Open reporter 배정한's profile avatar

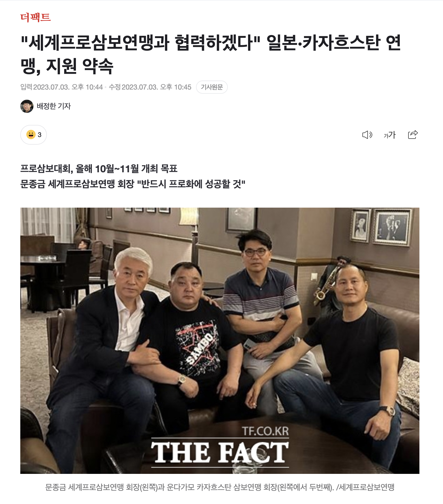pyautogui.click(x=27, y=106)
